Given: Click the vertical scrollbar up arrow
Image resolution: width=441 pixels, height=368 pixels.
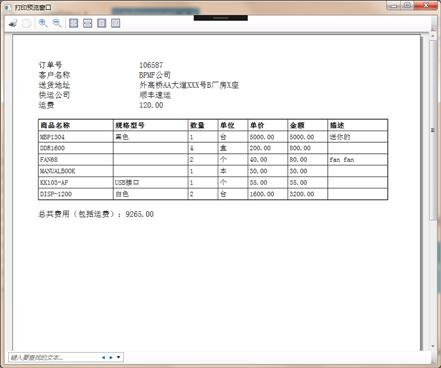Looking at the screenshot, I should pyautogui.click(x=433, y=36).
